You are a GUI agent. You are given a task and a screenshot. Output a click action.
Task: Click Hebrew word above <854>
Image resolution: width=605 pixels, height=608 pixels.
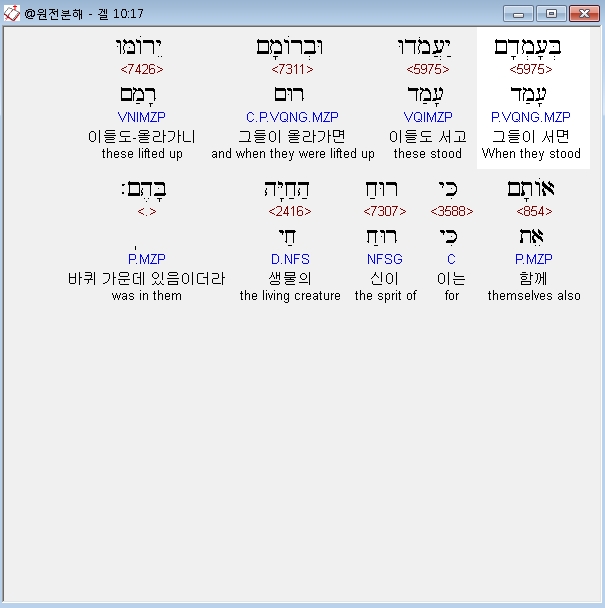point(531,188)
